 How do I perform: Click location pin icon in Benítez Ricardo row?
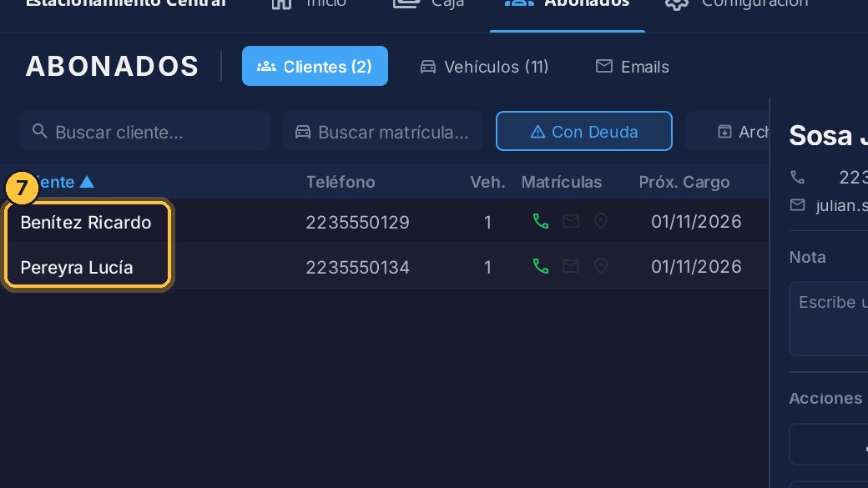pyautogui.click(x=601, y=221)
